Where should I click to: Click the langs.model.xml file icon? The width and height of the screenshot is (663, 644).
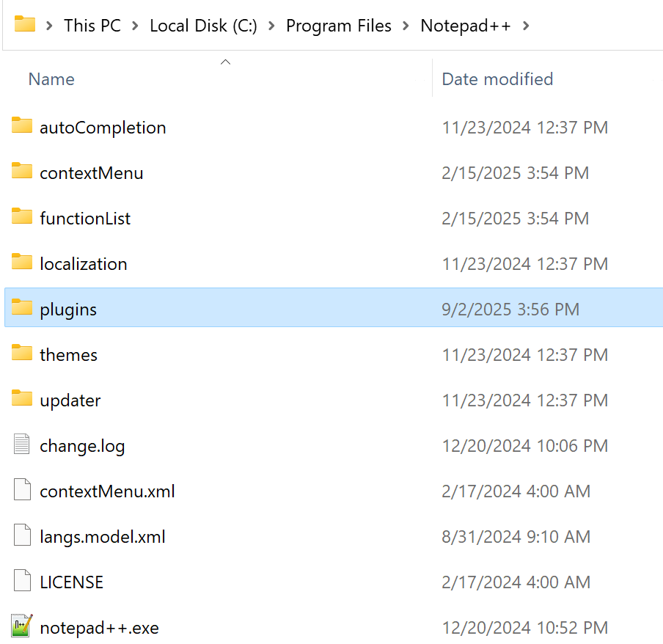coord(21,535)
